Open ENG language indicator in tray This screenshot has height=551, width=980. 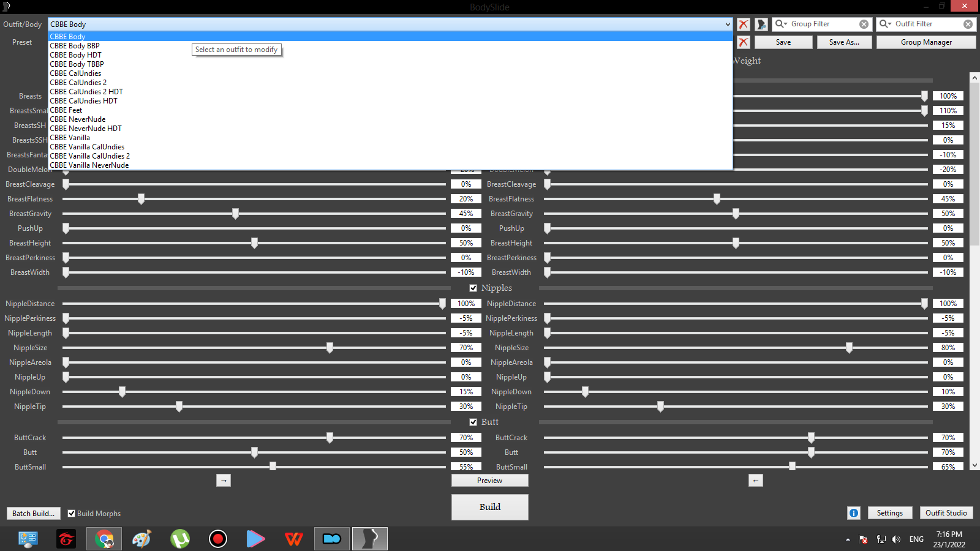[916, 539]
